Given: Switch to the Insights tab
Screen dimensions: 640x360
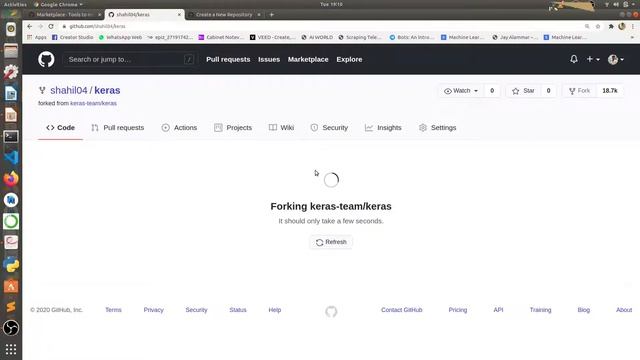Looking at the screenshot, I should tap(383, 128).
